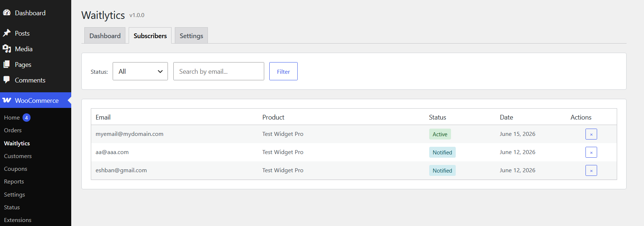Open the Extensions submenu link
The height and width of the screenshot is (226, 644).
18,220
